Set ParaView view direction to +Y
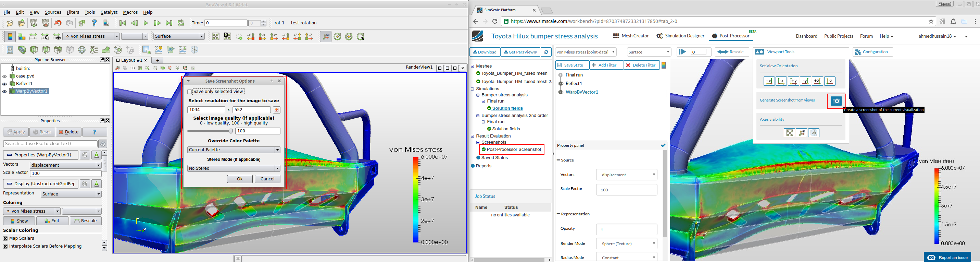Image resolution: width=980 pixels, height=262 pixels. click(274, 37)
